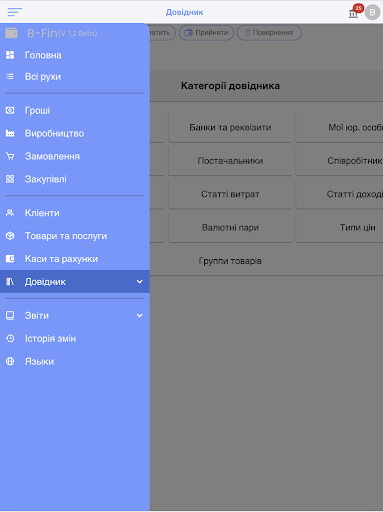383x512 pixels.
Task: Expand the Звіти chevron
Action: 139,315
